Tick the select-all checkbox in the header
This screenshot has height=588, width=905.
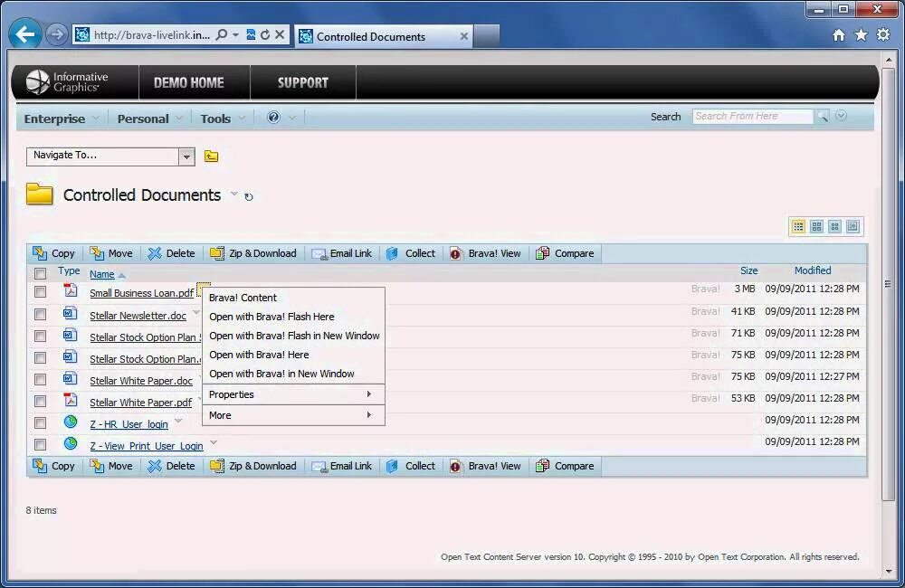[40, 273]
